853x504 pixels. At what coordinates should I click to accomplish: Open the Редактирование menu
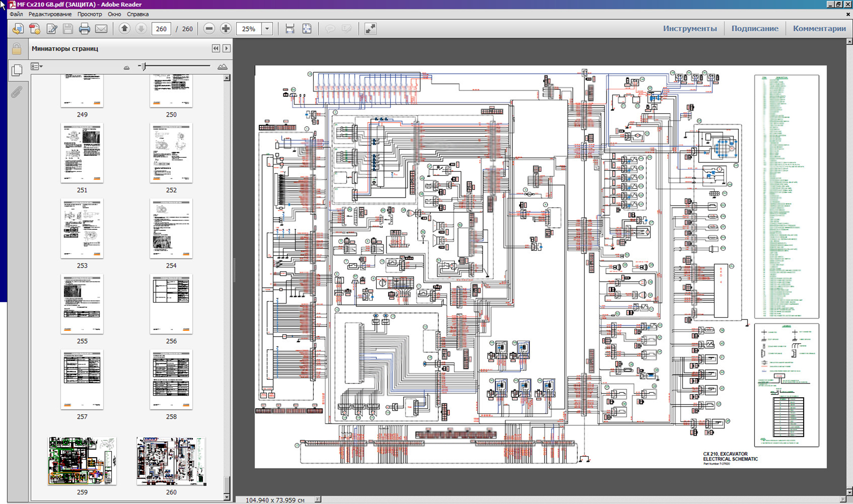[x=50, y=14]
